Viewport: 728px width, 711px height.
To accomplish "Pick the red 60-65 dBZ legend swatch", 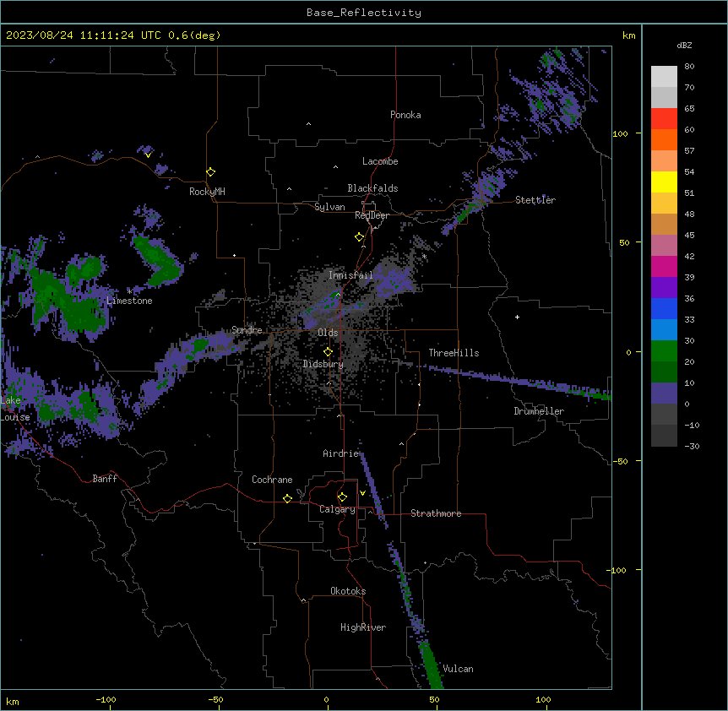I will [x=664, y=119].
